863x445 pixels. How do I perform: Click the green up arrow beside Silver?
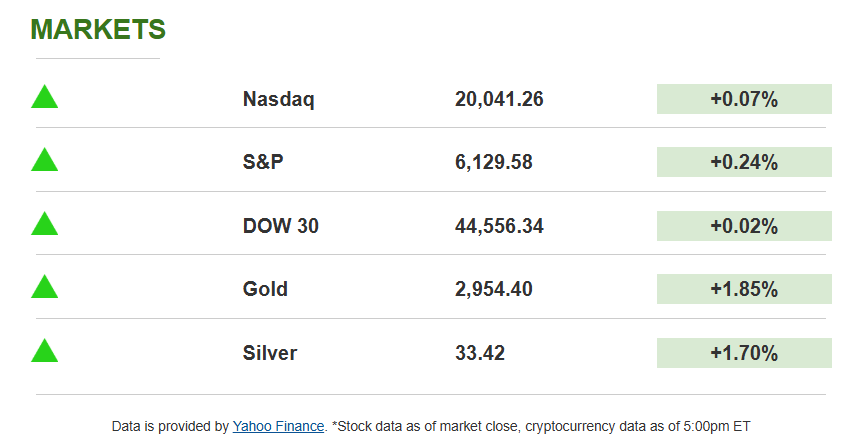tap(45, 351)
